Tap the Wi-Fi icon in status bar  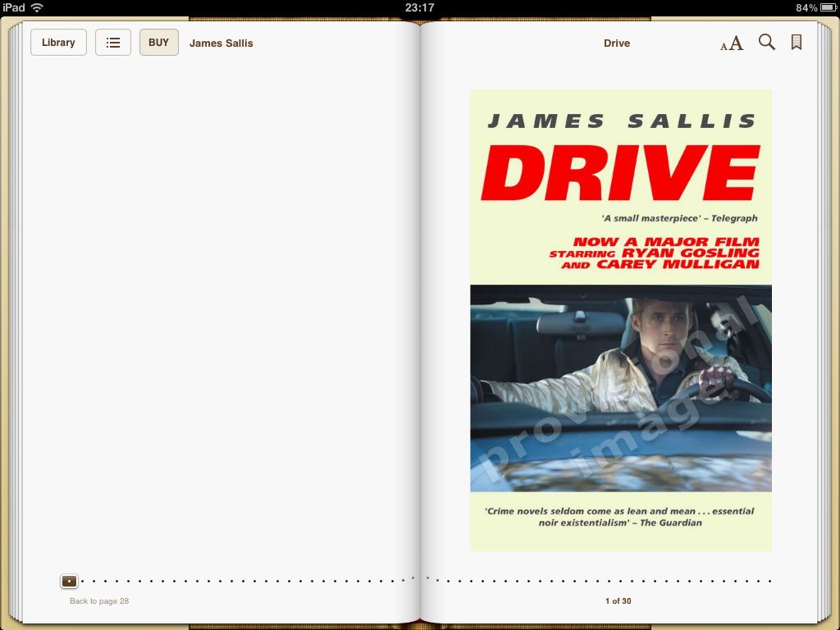tap(37, 7)
